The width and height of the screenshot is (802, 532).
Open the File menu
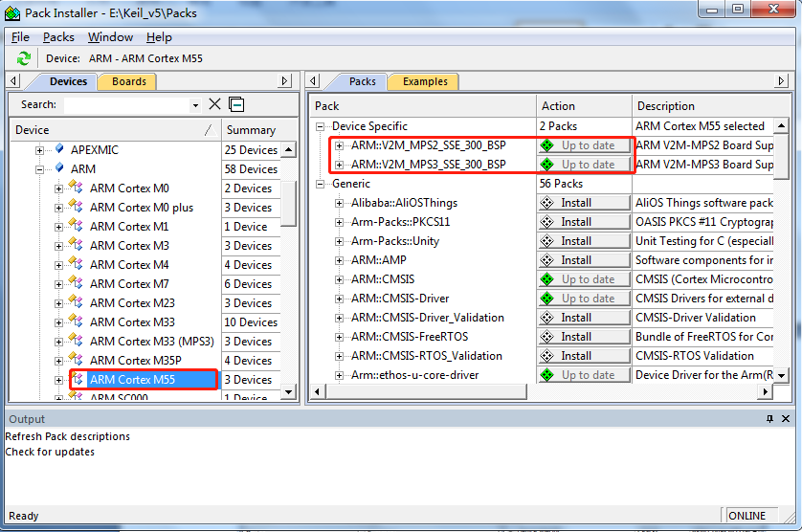coord(20,37)
